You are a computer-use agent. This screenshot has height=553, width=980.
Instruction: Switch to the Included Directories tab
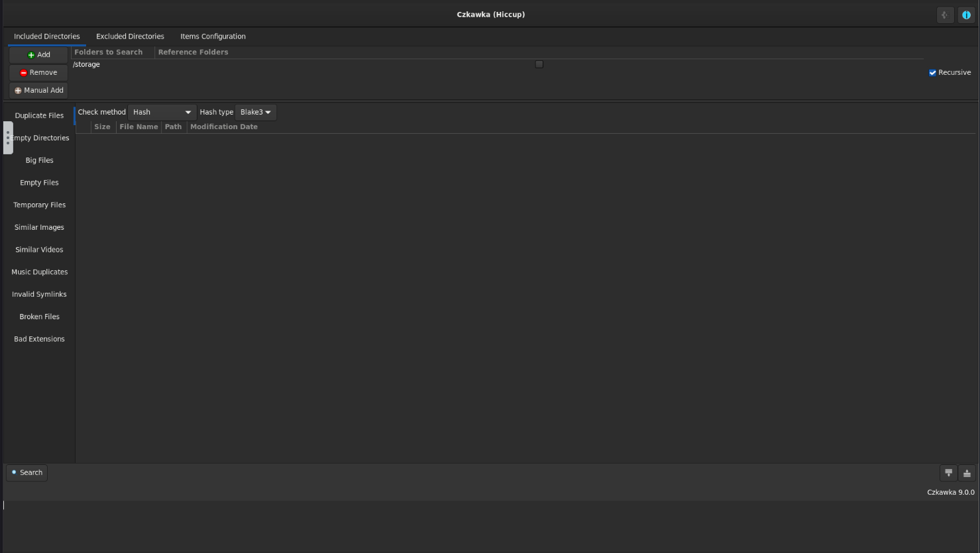[x=47, y=36]
